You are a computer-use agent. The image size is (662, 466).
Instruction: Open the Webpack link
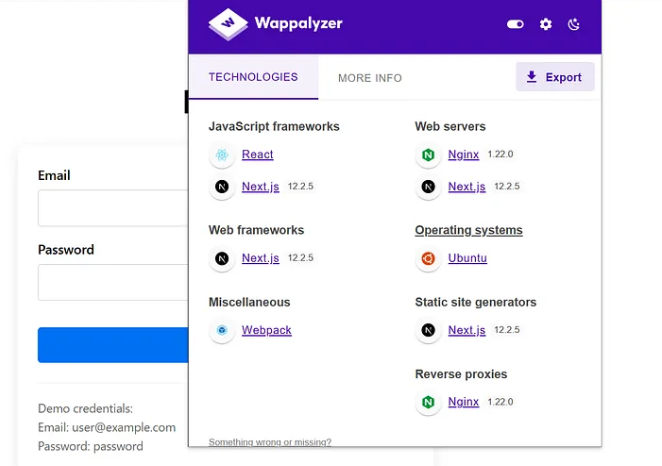[x=266, y=330]
